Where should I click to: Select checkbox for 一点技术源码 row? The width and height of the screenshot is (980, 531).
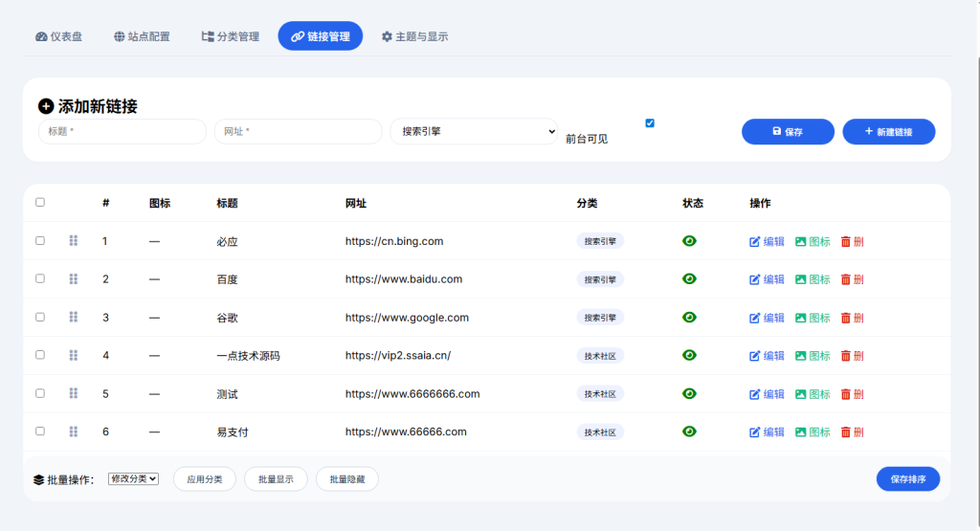coord(40,355)
